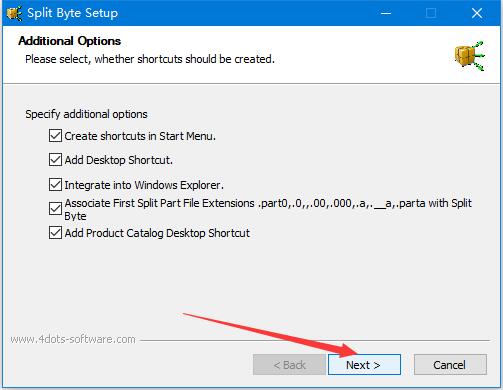
Task: Click 'Please select, whether shortcuts should be created.' text
Action: (x=150, y=59)
